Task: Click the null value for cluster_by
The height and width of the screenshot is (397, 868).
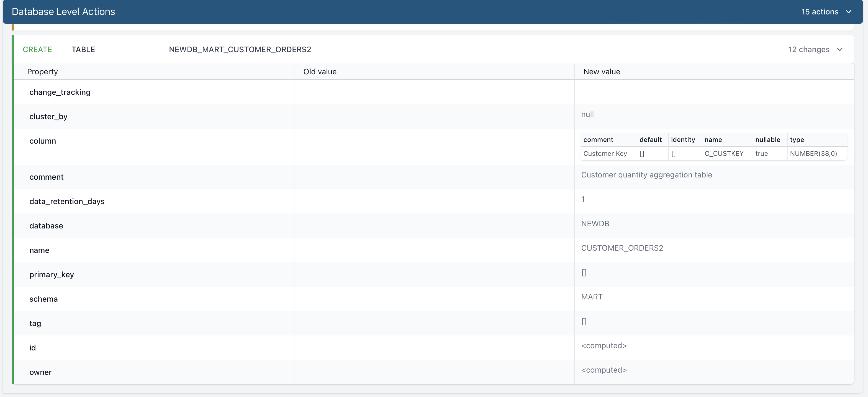Action: [587, 114]
